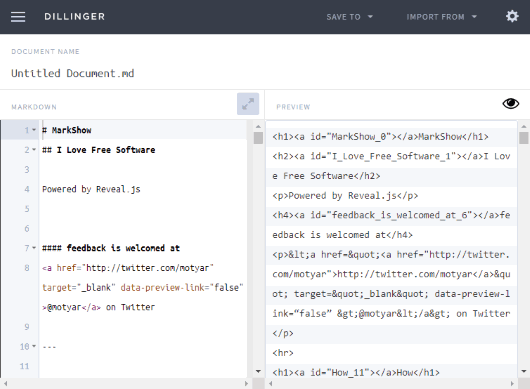This screenshot has height=389, width=530.
Task: Click line number 5 in gutter
Action: (27, 209)
